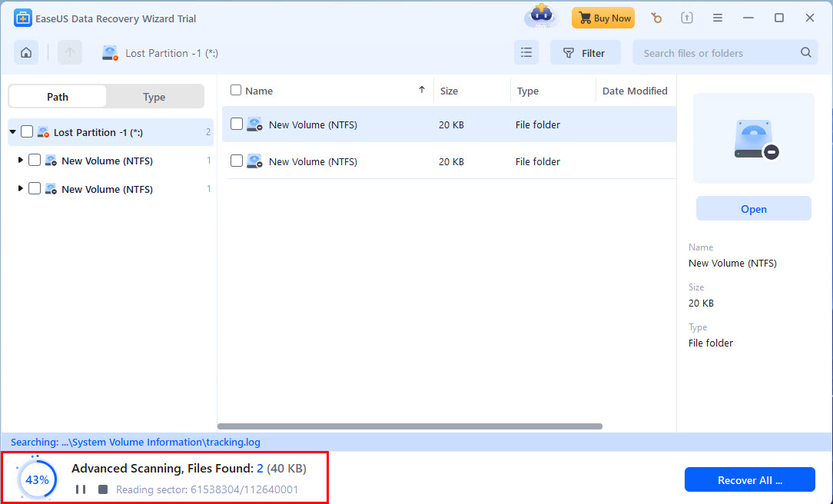
Task: Expand the first New Volume tree node
Action: tap(21, 161)
